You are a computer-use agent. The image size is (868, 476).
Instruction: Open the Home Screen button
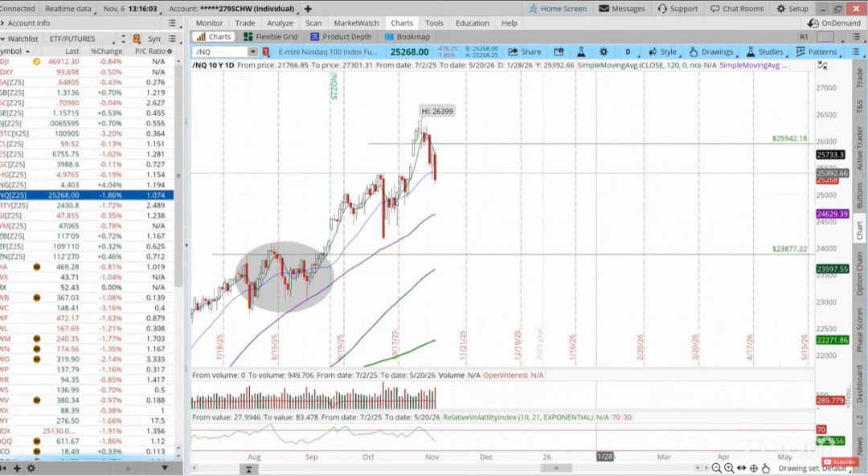coord(558,9)
